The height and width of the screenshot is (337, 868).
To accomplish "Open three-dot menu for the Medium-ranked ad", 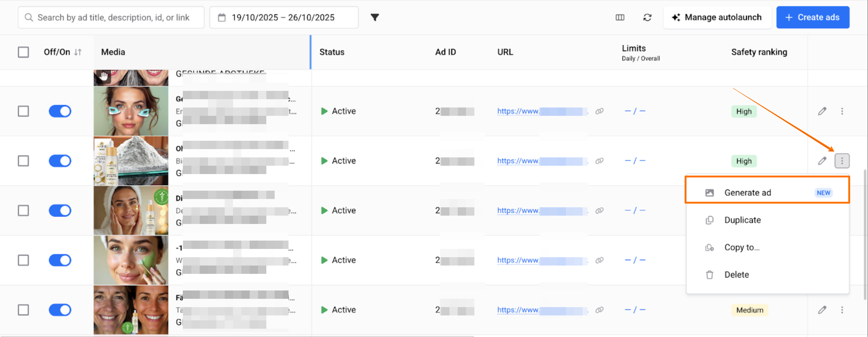I will point(842,310).
